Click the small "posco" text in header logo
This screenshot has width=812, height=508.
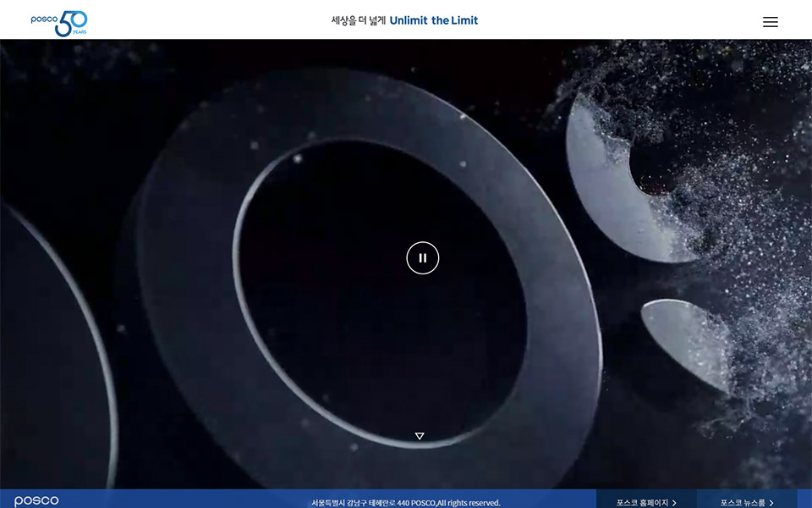pyautogui.click(x=43, y=19)
